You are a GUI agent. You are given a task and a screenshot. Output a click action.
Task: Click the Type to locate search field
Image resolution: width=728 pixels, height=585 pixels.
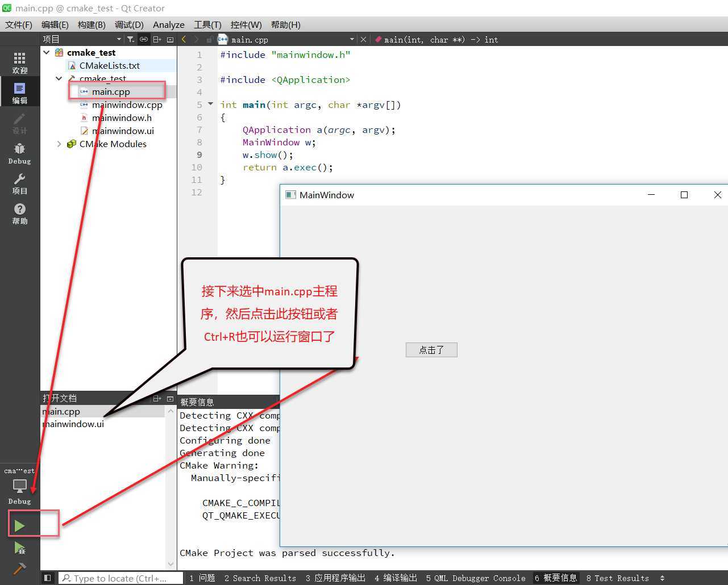point(121,578)
